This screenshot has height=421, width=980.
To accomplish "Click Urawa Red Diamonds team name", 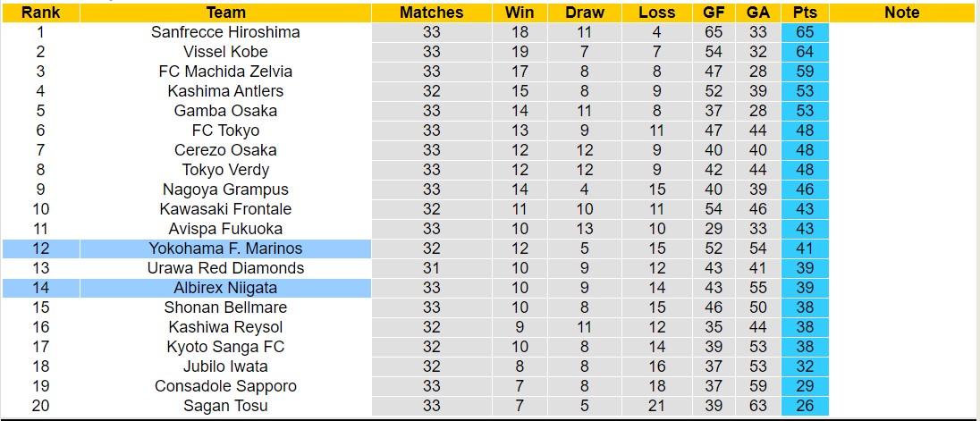I will 225,268.
